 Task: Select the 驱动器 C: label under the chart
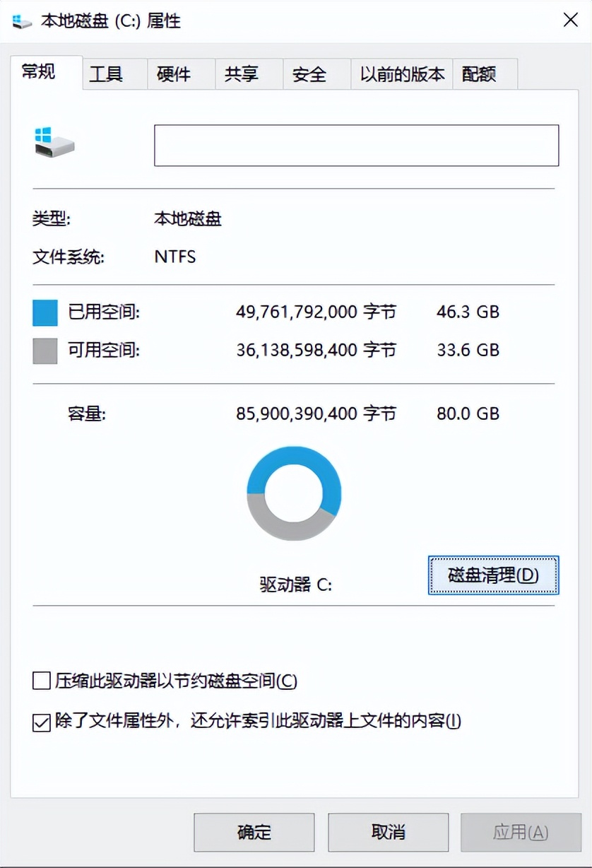pos(294,585)
